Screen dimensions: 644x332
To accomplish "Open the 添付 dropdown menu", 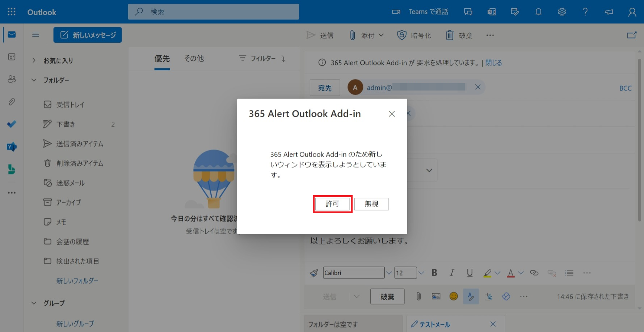I will pos(381,35).
